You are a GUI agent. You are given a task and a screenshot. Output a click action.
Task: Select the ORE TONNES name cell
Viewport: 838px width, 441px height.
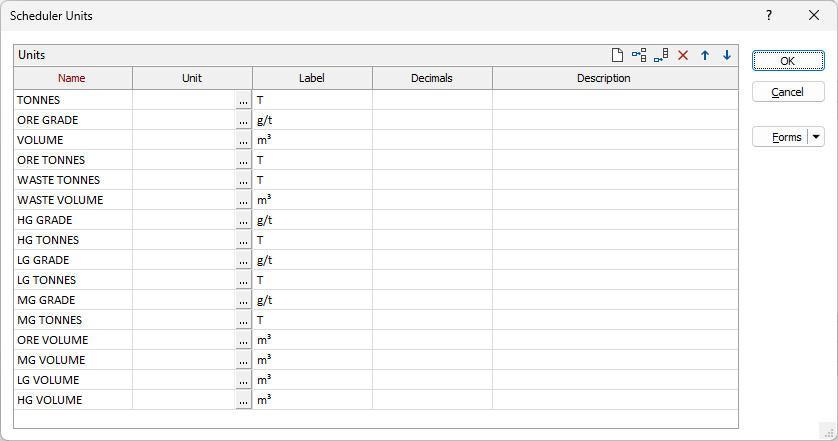point(73,160)
